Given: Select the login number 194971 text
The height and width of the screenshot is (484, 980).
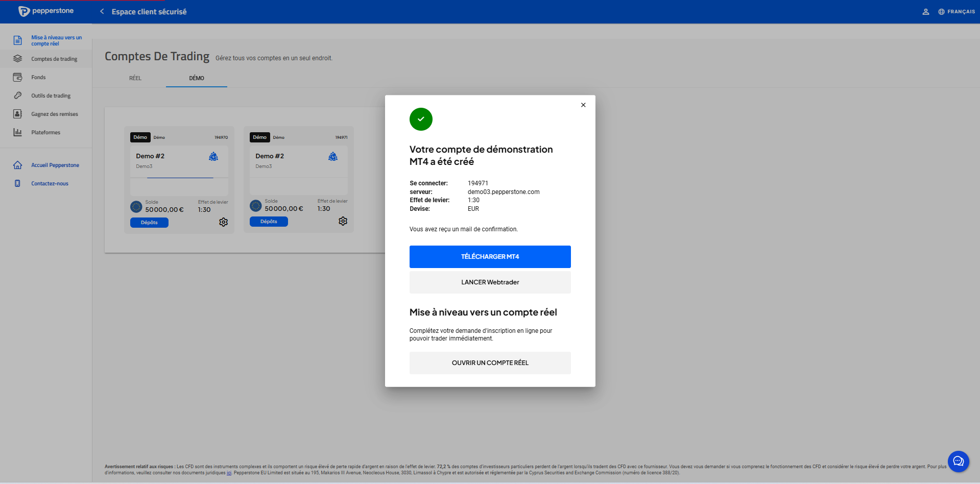Looking at the screenshot, I should pyautogui.click(x=478, y=183).
